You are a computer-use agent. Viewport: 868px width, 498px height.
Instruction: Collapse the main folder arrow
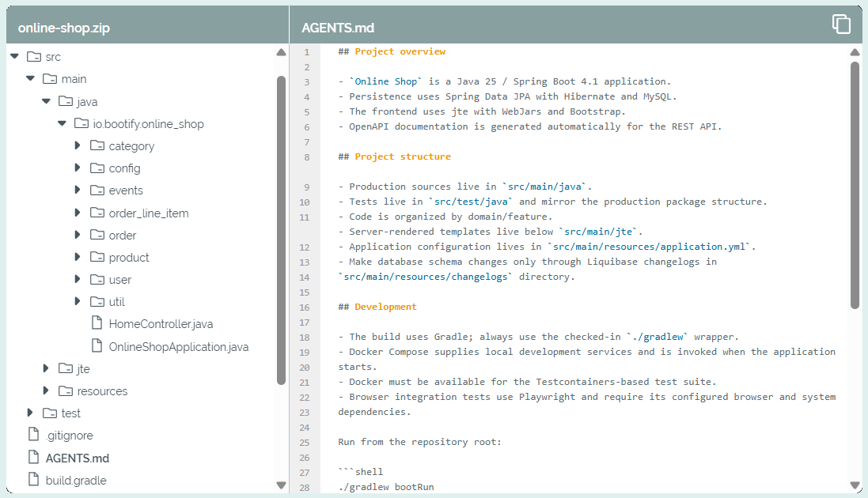(30, 78)
